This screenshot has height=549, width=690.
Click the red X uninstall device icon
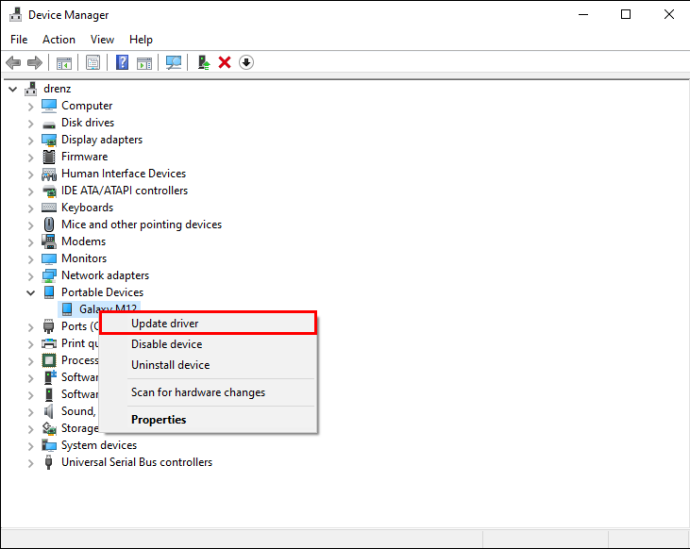[224, 62]
